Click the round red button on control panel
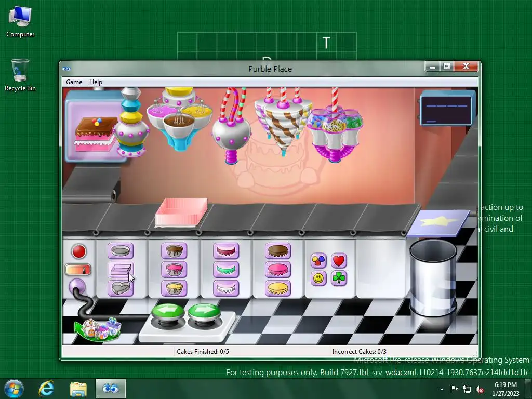The width and height of the screenshot is (532, 399). tap(79, 252)
